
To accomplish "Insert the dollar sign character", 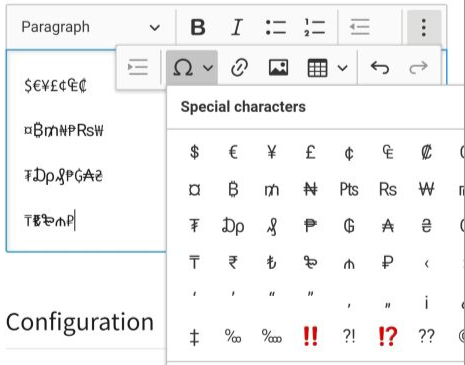I will [194, 152].
